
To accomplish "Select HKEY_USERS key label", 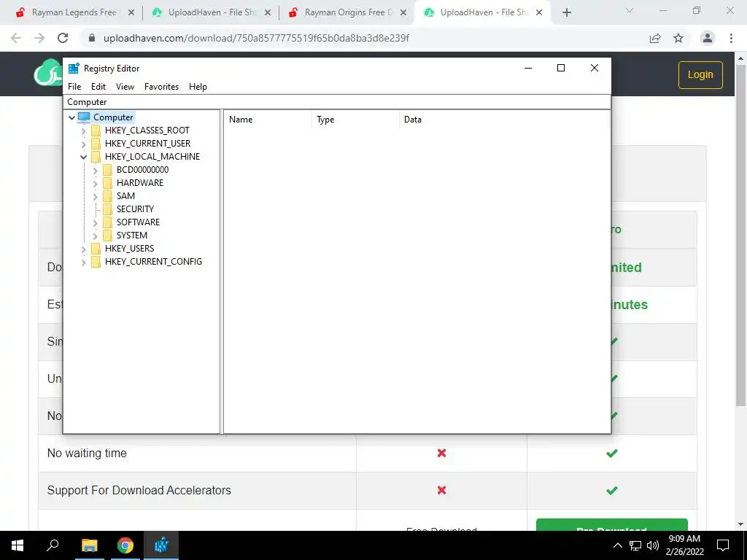I will pos(130,248).
